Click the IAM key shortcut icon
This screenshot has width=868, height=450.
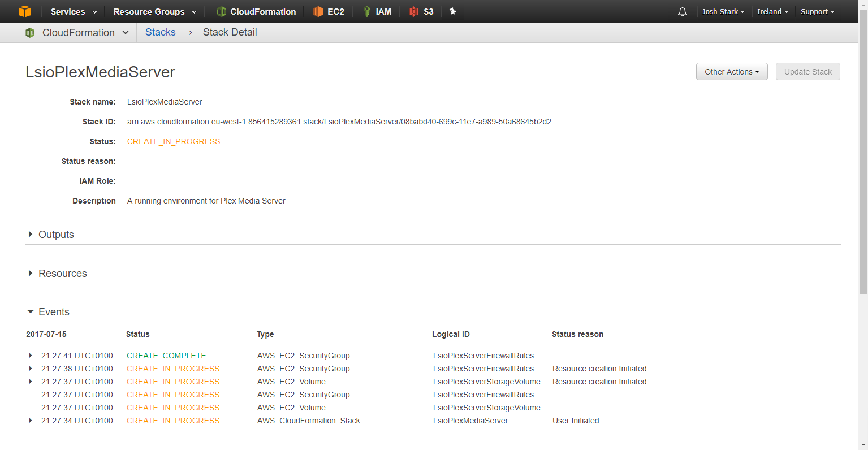pyautogui.click(x=366, y=11)
